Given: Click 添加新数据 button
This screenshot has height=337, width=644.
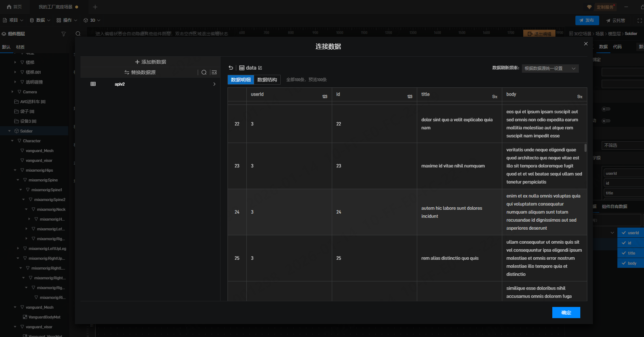Looking at the screenshot, I should (x=150, y=62).
